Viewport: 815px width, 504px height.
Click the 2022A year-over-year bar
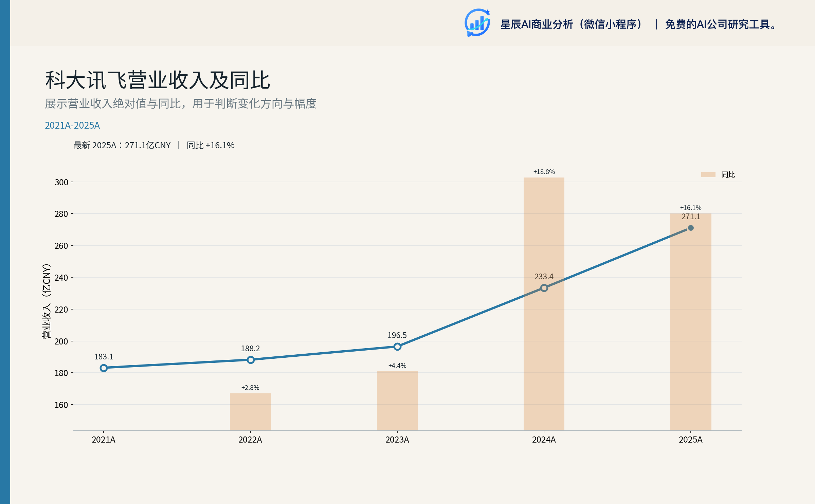(250, 412)
